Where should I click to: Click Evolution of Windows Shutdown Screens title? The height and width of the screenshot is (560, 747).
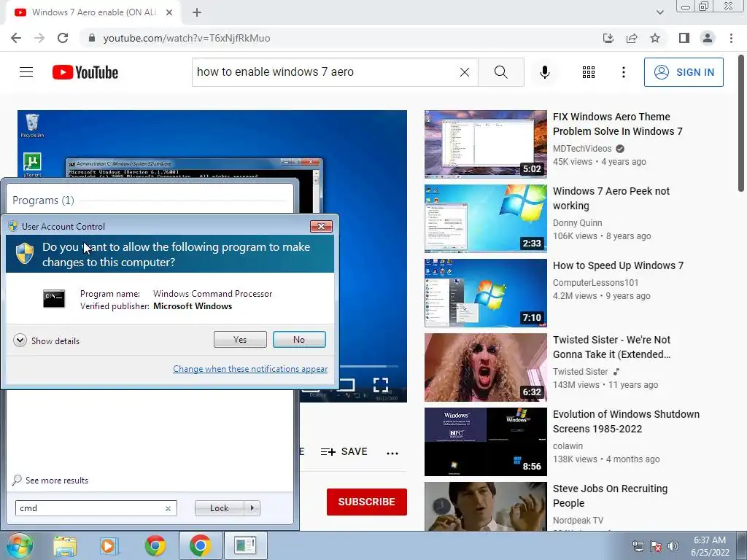click(626, 421)
